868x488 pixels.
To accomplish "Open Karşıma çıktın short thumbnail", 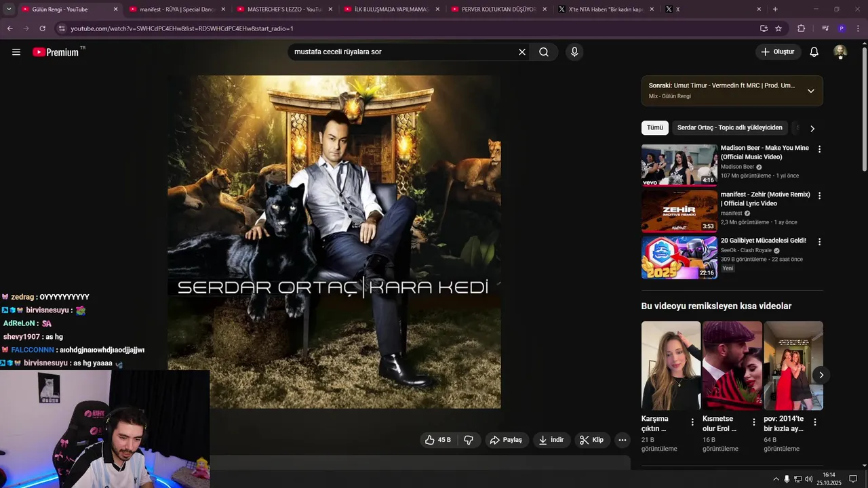I will click(x=671, y=366).
